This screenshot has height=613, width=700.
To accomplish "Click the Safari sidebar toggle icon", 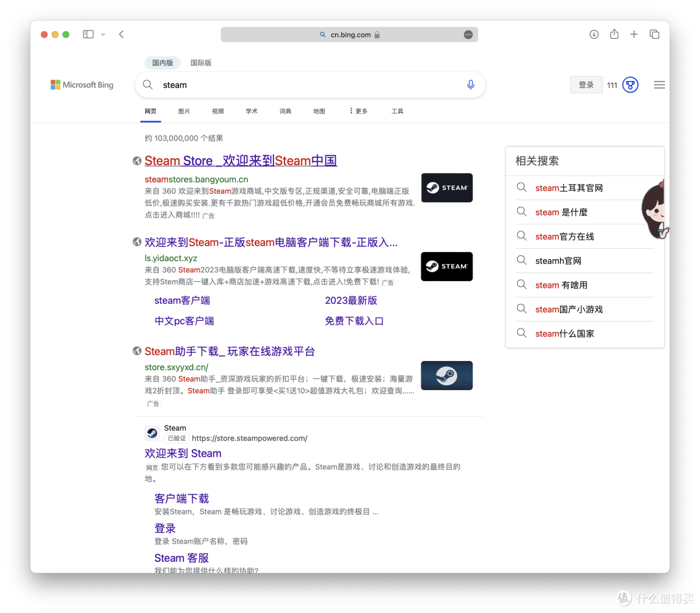I will point(88,34).
